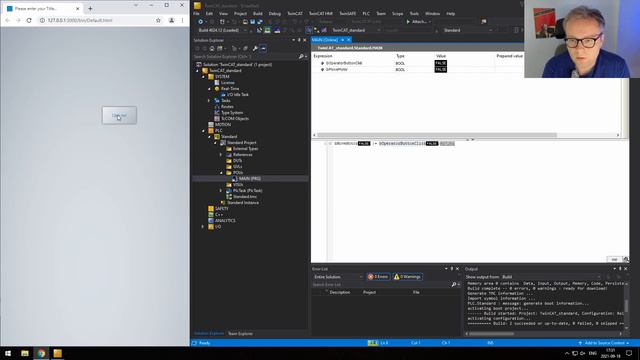This screenshot has width=640, height=360.
Task: Pin the Solution Explorer panel
Action: tap(299, 40)
